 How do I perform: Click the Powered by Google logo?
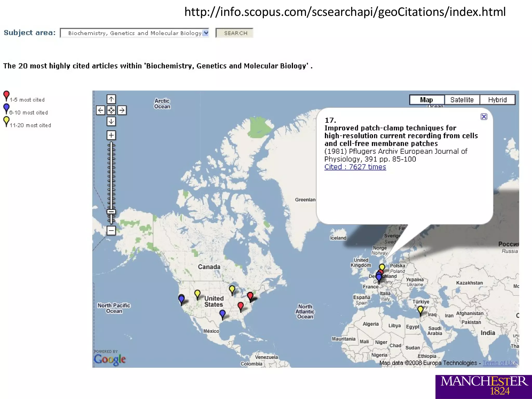(x=110, y=358)
